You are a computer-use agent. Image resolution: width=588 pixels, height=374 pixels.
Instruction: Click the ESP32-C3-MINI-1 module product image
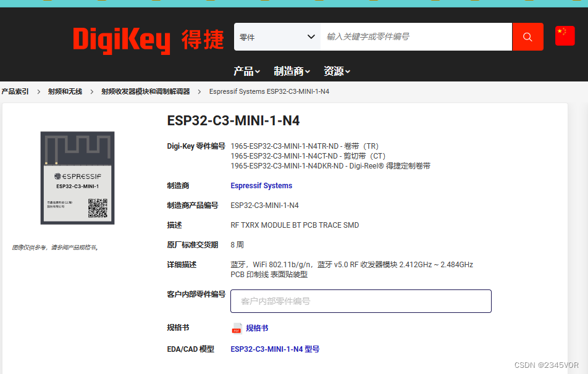(77, 178)
